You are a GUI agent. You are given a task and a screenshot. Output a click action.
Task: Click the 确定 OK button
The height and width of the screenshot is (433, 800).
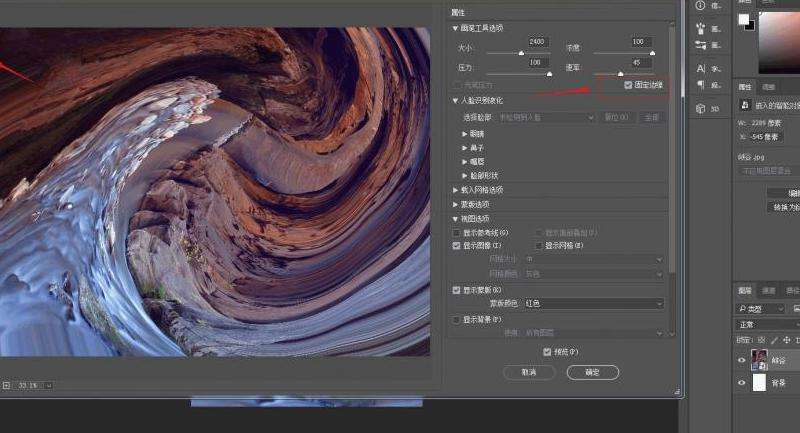coord(593,372)
